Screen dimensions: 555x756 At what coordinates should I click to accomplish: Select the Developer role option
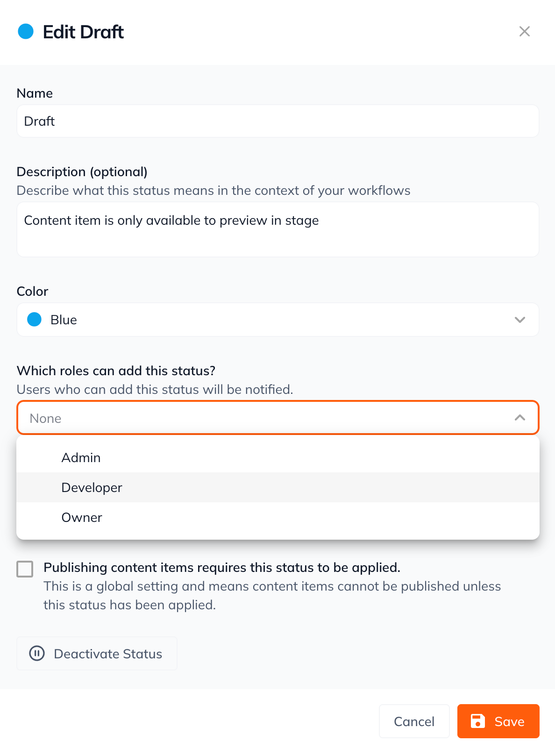(x=92, y=487)
